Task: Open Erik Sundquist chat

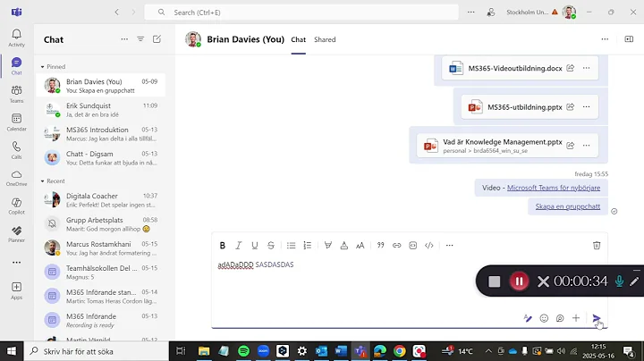Action: coord(100,110)
